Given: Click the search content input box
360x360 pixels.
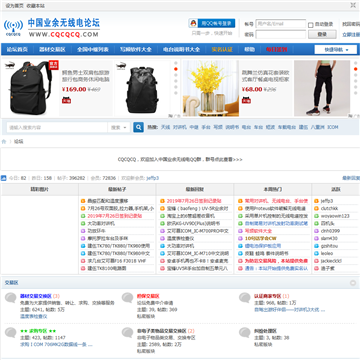Looking at the screenshot, I should 57,127.
